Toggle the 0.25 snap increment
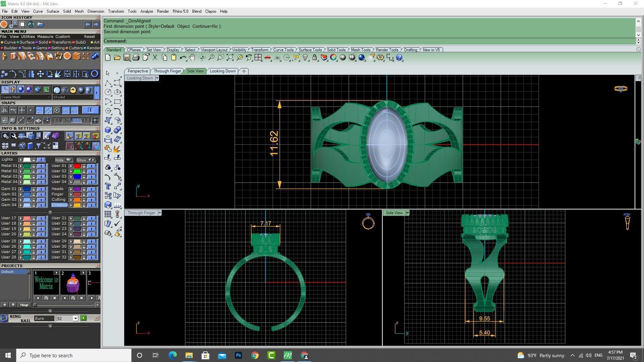This screenshot has height=362, width=644. [x=66, y=120]
